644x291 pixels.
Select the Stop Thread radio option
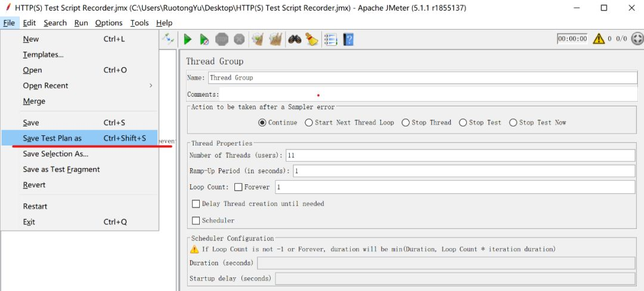tap(426, 122)
